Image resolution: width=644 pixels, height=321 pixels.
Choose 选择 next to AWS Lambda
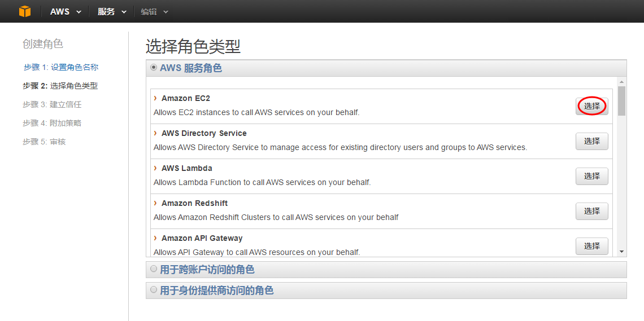click(x=592, y=176)
